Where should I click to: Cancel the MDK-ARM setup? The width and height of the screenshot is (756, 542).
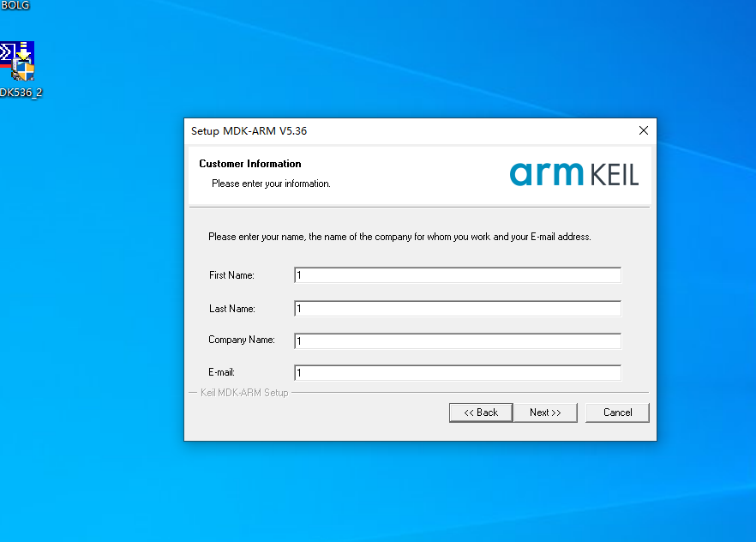pyautogui.click(x=617, y=413)
